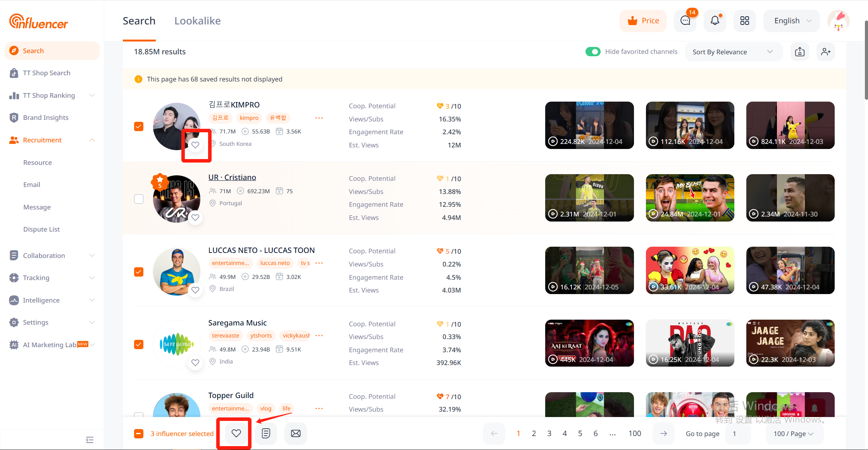
Task: Click the bulk favorite heart icon
Action: click(236, 433)
